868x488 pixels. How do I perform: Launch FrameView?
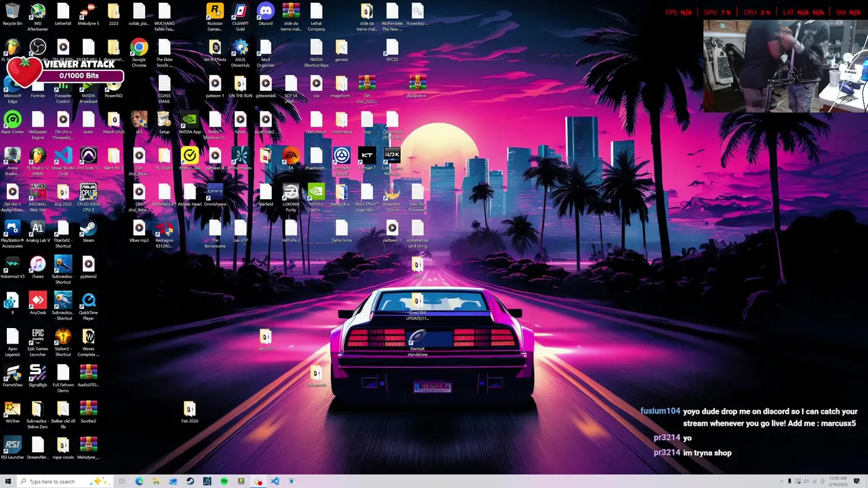point(12,377)
